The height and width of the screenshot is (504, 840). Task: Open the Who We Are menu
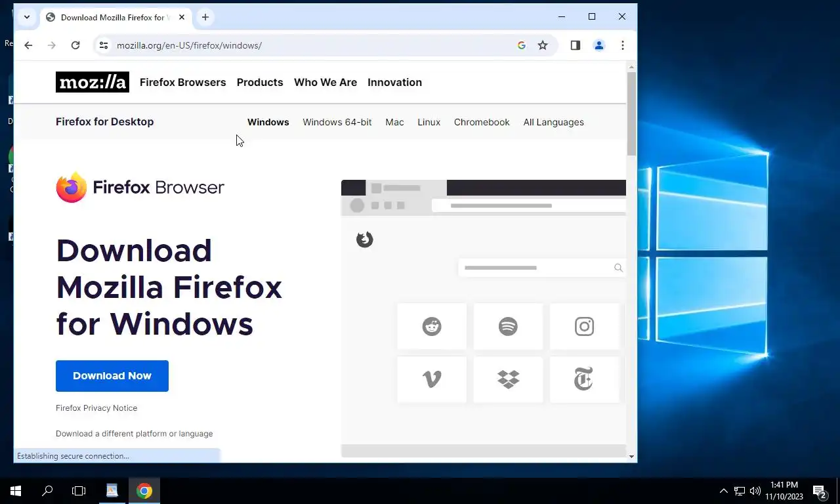(x=325, y=82)
